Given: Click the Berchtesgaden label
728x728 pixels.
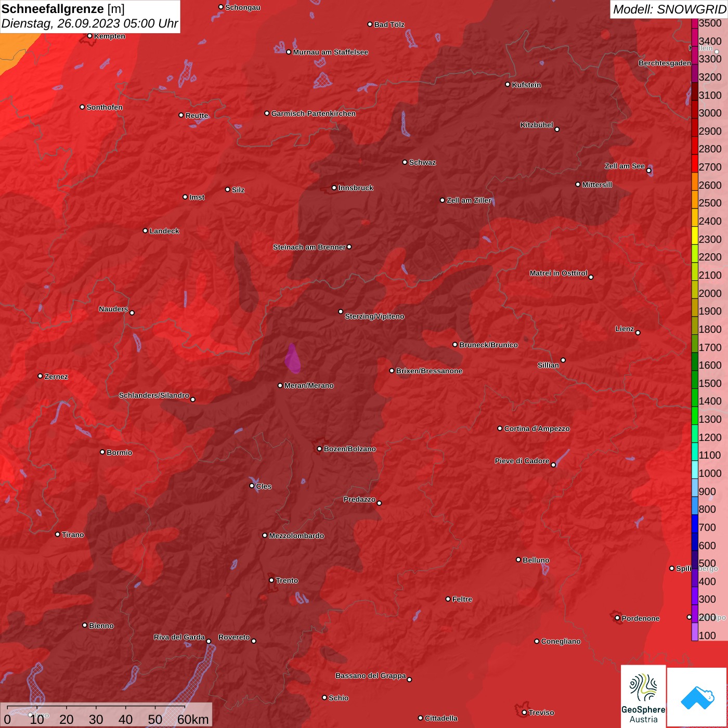Looking at the screenshot, I should 665,63.
